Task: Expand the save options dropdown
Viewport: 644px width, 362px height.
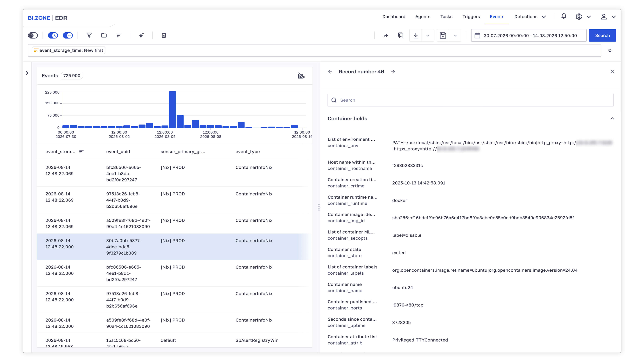Action: point(455,36)
